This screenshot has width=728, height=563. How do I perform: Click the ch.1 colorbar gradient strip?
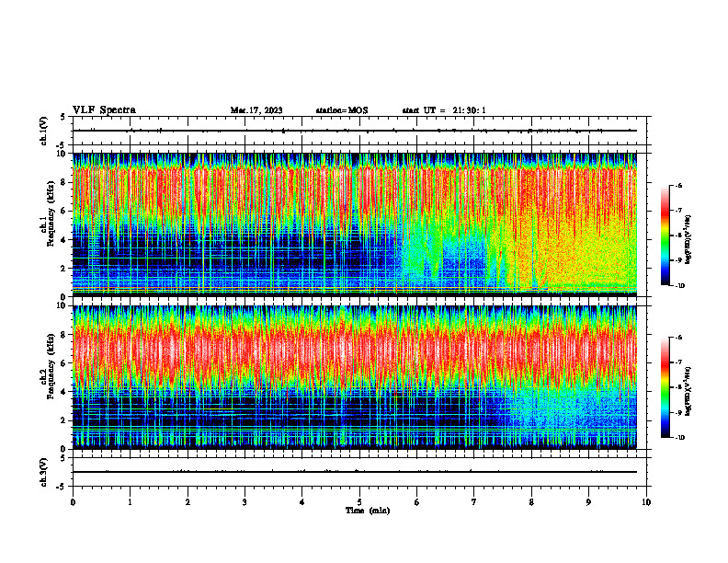665,236
